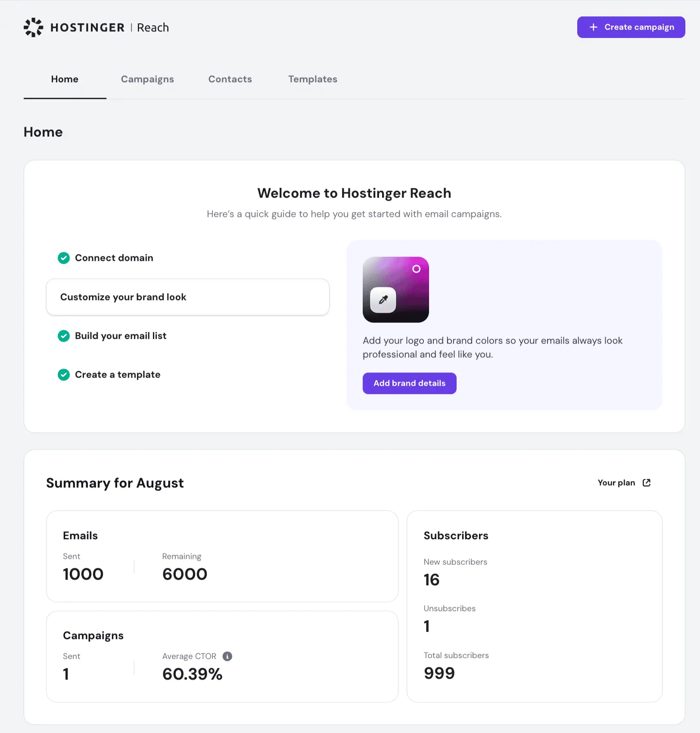Click the Add your logo description text
700x733 pixels.
pyautogui.click(x=492, y=348)
